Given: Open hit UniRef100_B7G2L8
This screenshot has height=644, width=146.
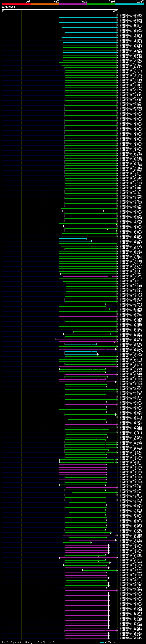Looking at the screenshot, I should pos(131,243).
